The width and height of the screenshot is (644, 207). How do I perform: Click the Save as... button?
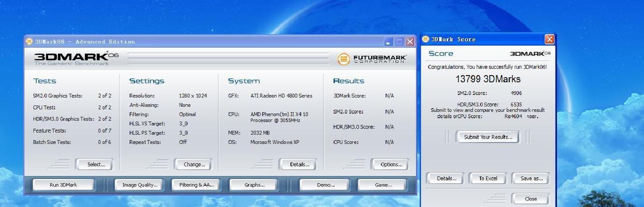pyautogui.click(x=530, y=179)
